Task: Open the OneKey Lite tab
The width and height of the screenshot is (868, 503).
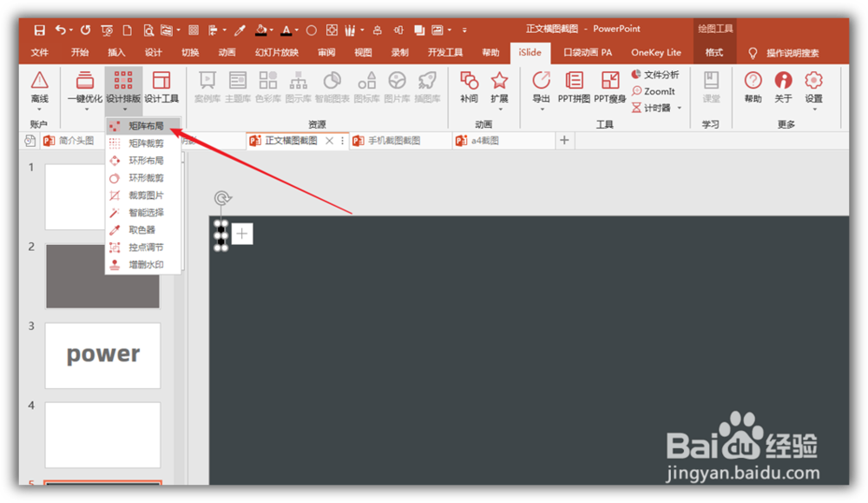Action: 656,53
